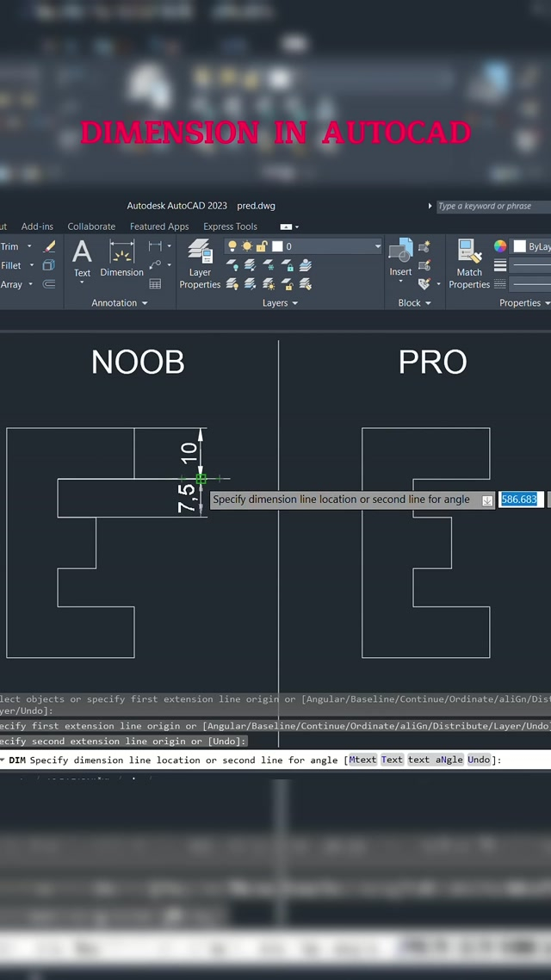
Task: Open the layer name dropdown list
Action: pyautogui.click(x=377, y=246)
